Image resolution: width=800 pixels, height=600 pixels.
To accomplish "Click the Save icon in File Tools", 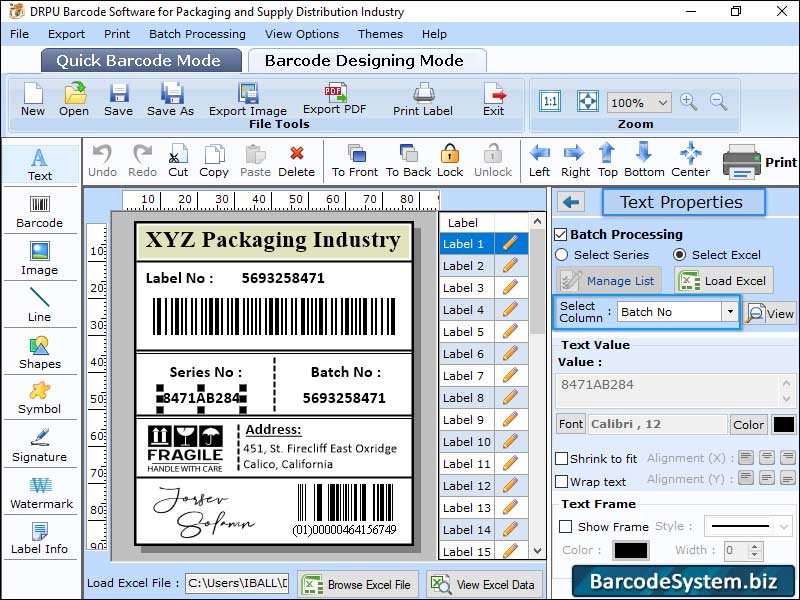I will tap(118, 99).
